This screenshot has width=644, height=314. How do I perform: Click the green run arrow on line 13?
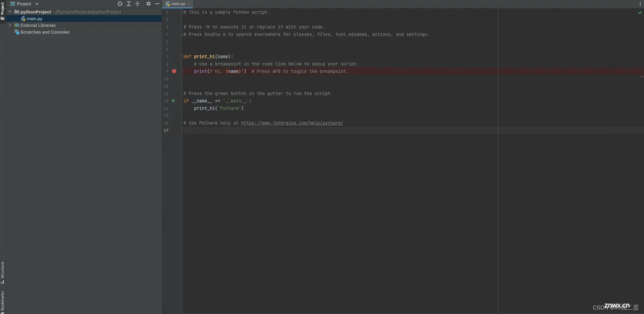pyautogui.click(x=173, y=101)
